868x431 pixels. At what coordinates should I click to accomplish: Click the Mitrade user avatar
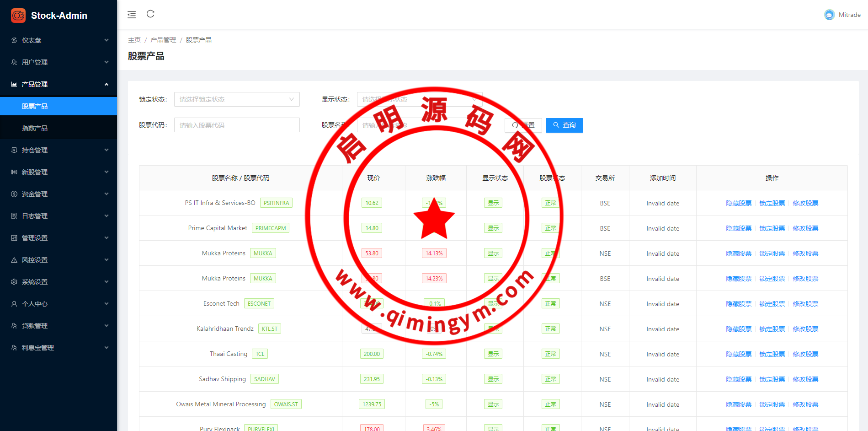(829, 15)
